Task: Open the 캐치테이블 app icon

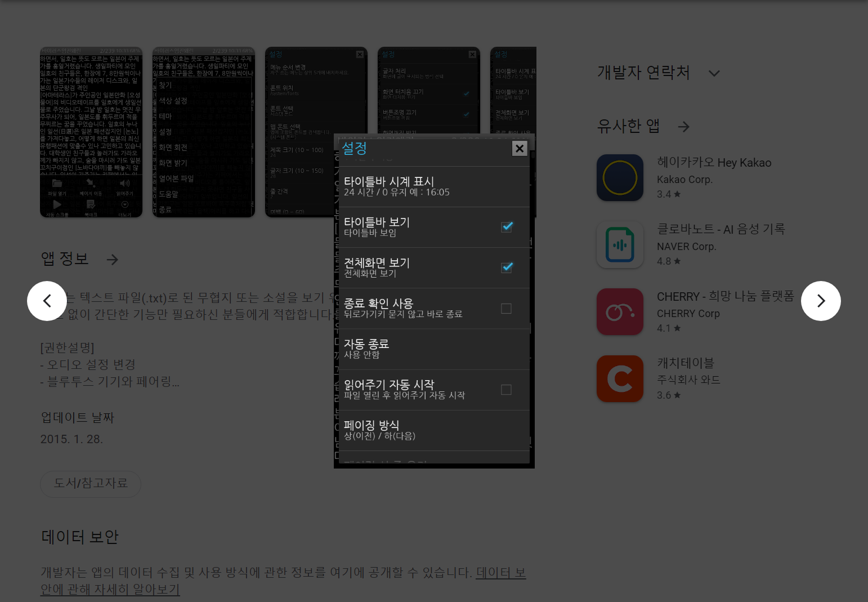Action: pos(620,378)
